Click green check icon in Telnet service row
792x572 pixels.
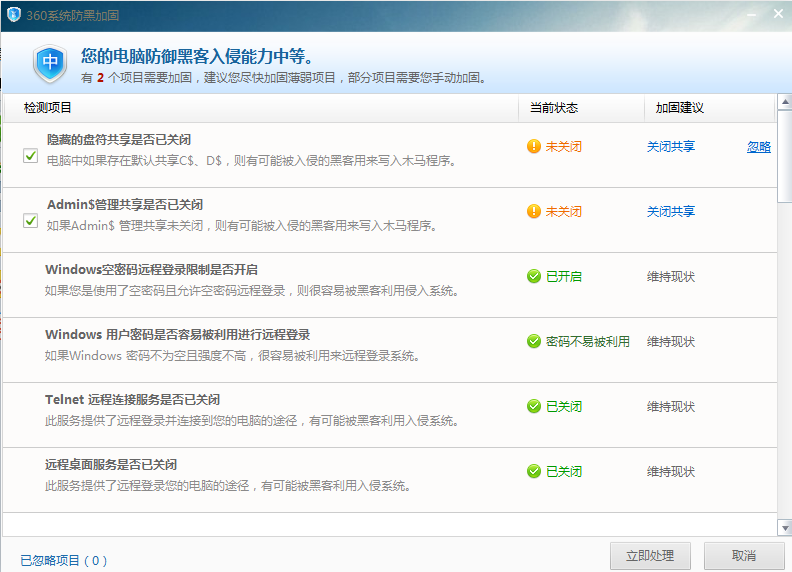534,407
